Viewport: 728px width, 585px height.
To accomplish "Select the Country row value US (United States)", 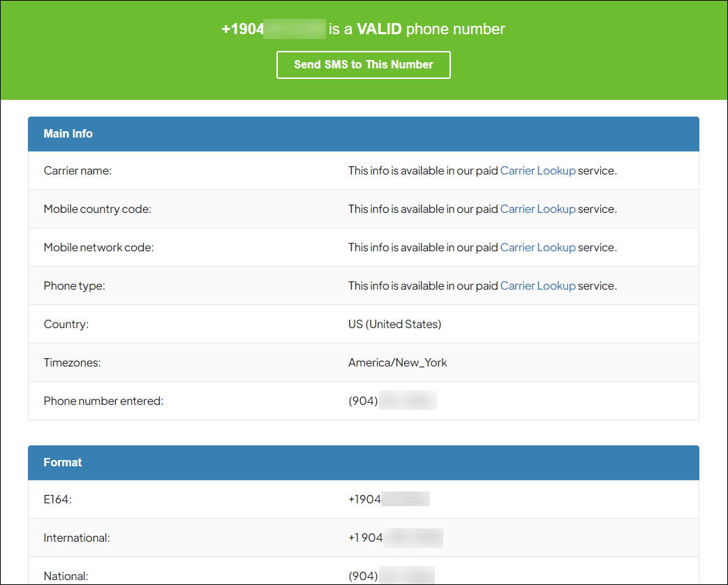I will [x=394, y=323].
